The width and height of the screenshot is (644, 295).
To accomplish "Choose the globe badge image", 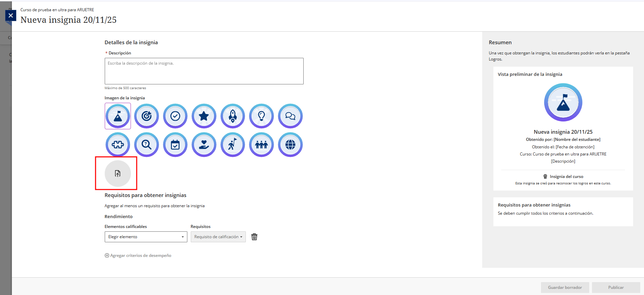I will (x=290, y=145).
